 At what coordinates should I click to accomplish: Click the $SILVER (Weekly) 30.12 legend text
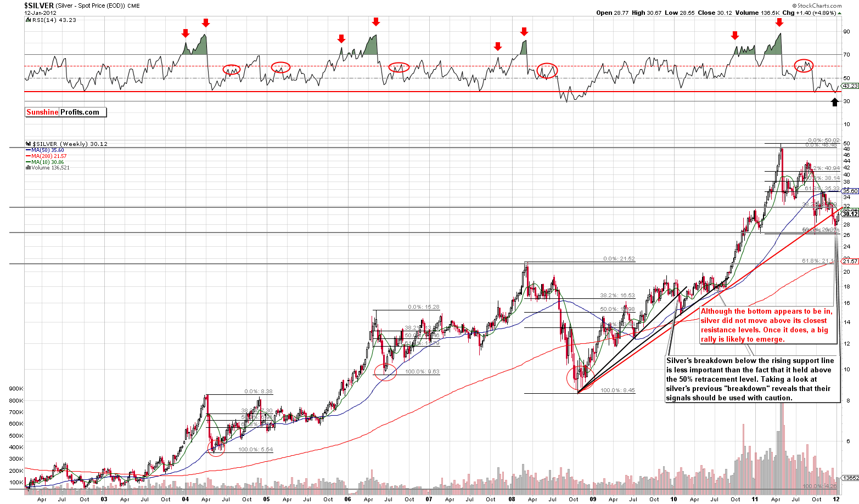(x=69, y=144)
